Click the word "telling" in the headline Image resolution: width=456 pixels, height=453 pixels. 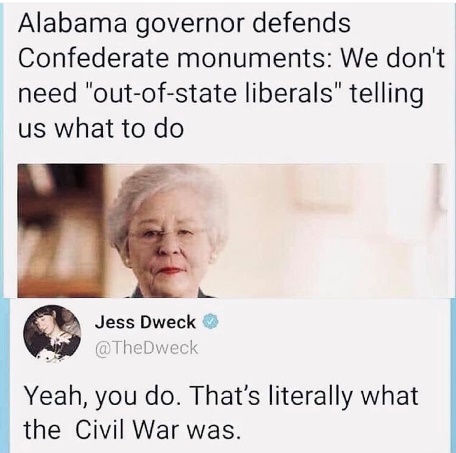[x=386, y=96]
